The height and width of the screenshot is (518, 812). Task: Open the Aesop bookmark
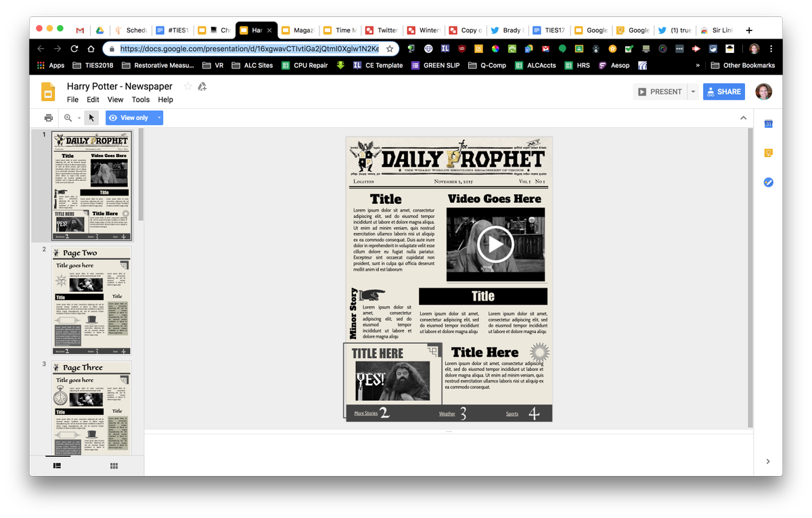614,66
